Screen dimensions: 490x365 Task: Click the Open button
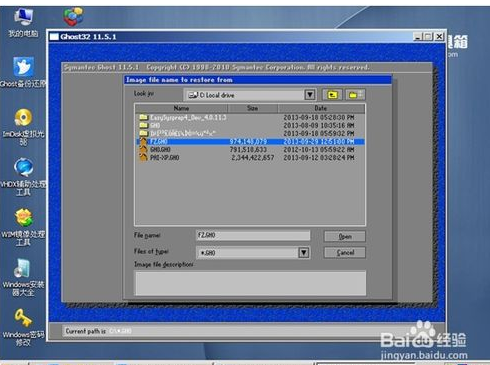pos(345,236)
